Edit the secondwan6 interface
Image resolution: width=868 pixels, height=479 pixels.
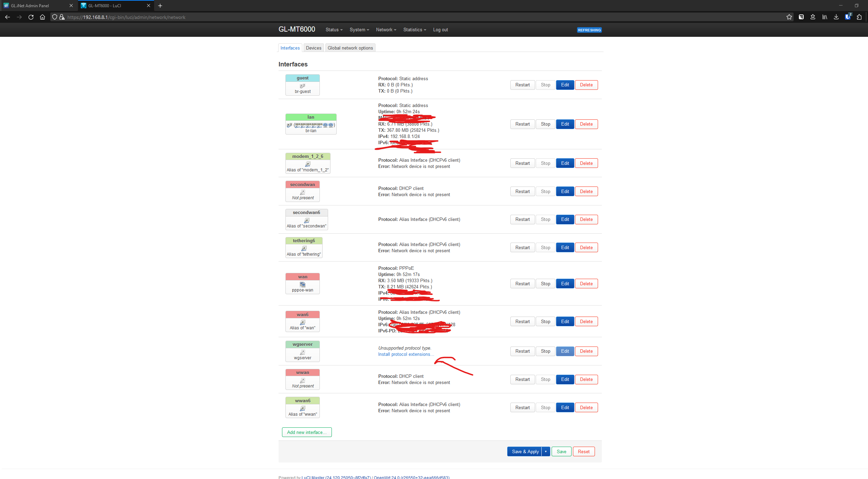tap(565, 219)
